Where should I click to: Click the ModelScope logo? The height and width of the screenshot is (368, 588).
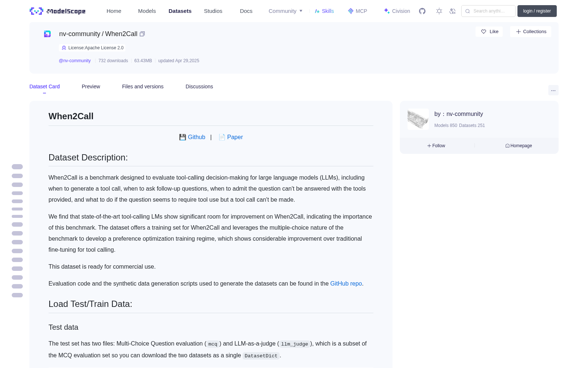coord(58,11)
